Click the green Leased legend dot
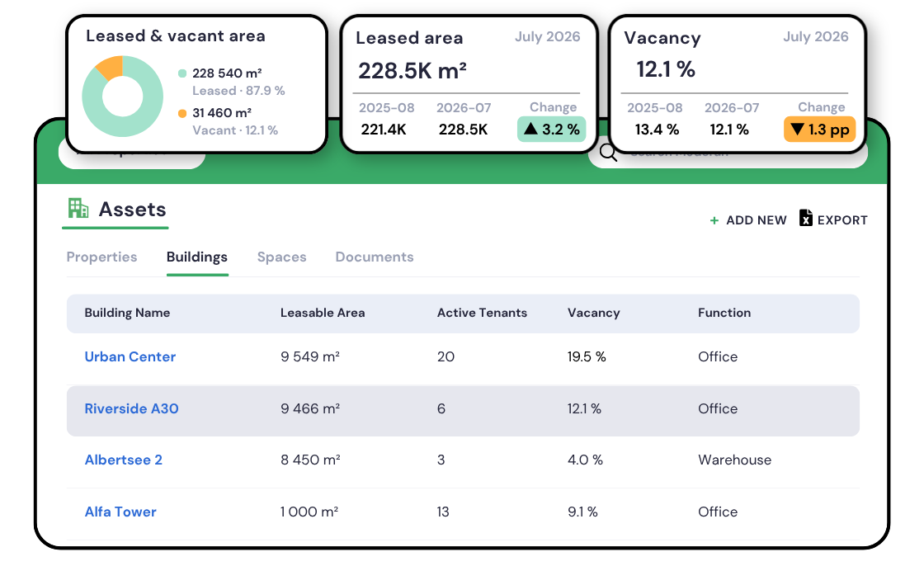924x566 pixels. tap(182, 73)
